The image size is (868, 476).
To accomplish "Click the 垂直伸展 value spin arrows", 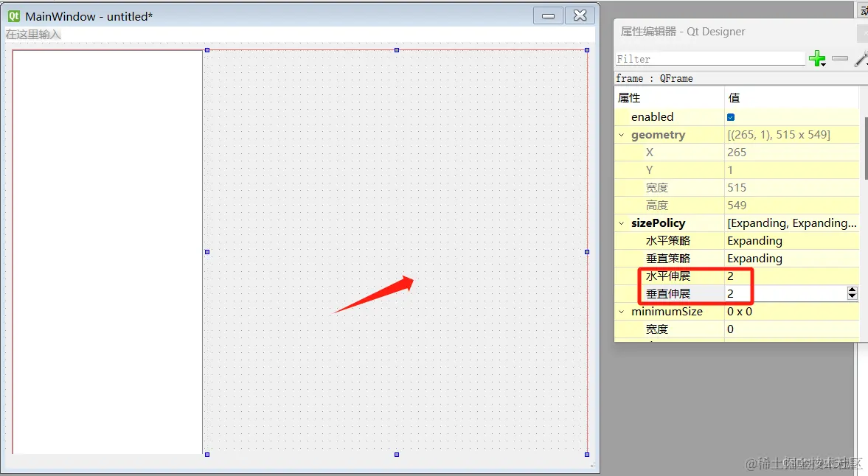I will click(x=852, y=293).
